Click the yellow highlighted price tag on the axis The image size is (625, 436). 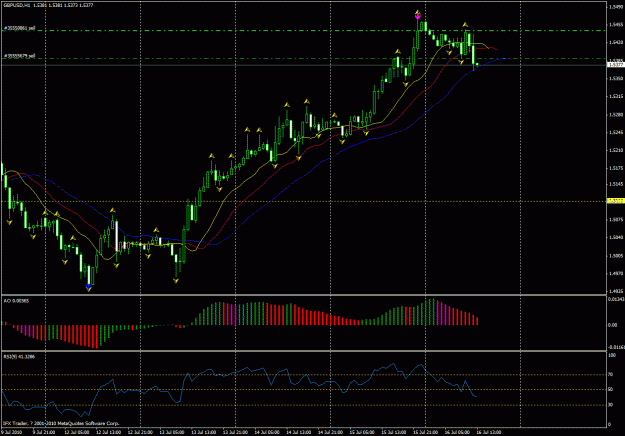point(615,201)
